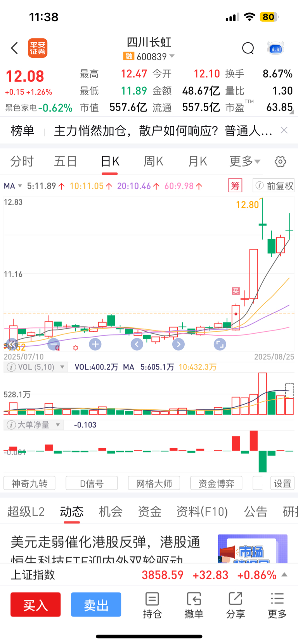Tap the 买 buy marker on chart
The image size is (298, 644).
point(236,291)
